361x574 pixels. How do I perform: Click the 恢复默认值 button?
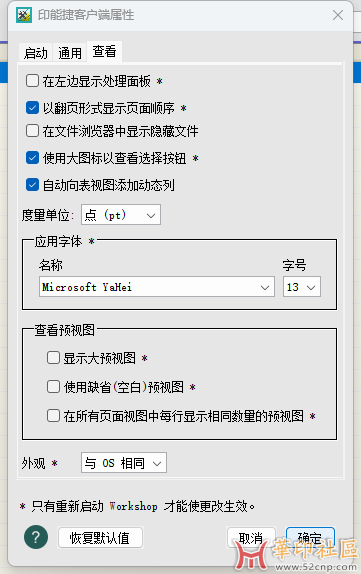click(x=100, y=537)
